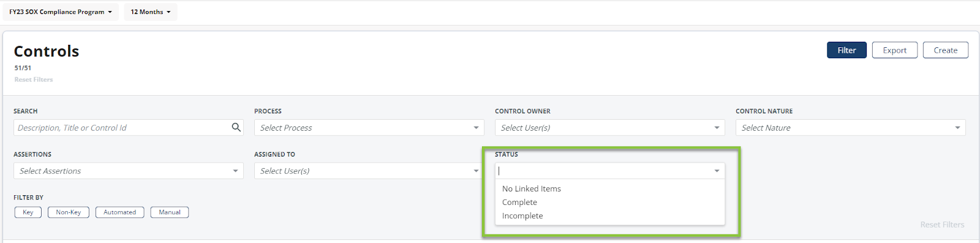Click the Process dropdown arrow
This screenshot has height=243, width=980.
point(476,128)
